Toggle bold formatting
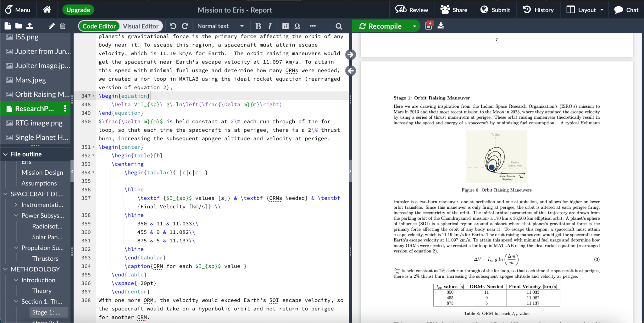644x323 pixels. pos(258,26)
